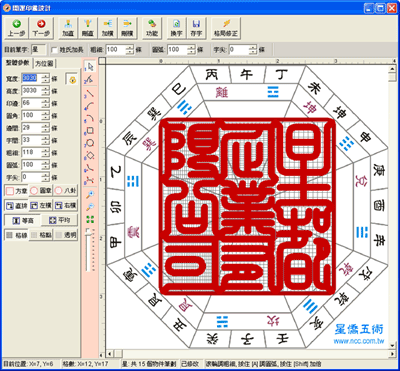Select the 八卦 bagua seal option
The height and width of the screenshot is (371, 400).
tap(65, 191)
